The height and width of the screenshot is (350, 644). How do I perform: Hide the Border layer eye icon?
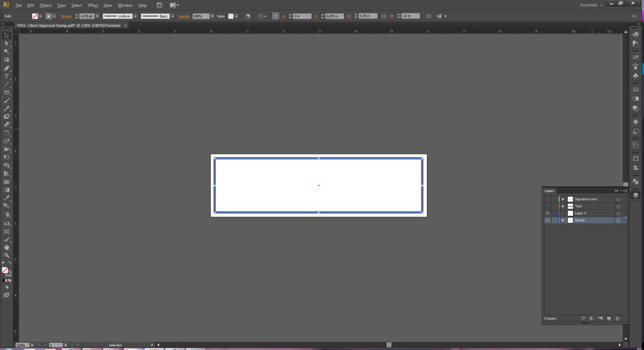point(547,220)
